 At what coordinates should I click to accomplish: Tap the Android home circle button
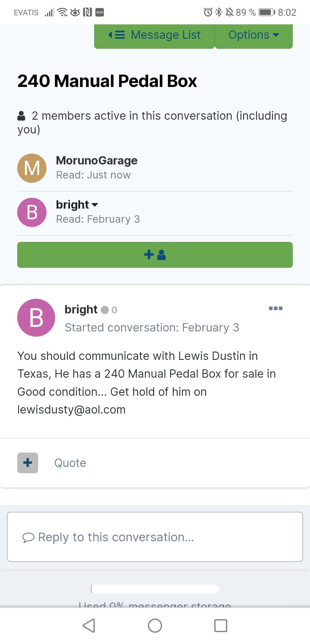pos(155,626)
